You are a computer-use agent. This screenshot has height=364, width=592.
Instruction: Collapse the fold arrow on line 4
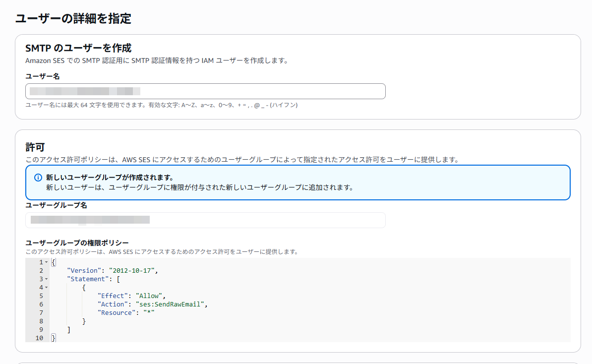point(47,288)
